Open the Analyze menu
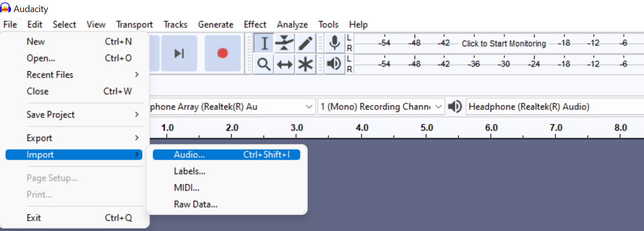 [x=293, y=24]
